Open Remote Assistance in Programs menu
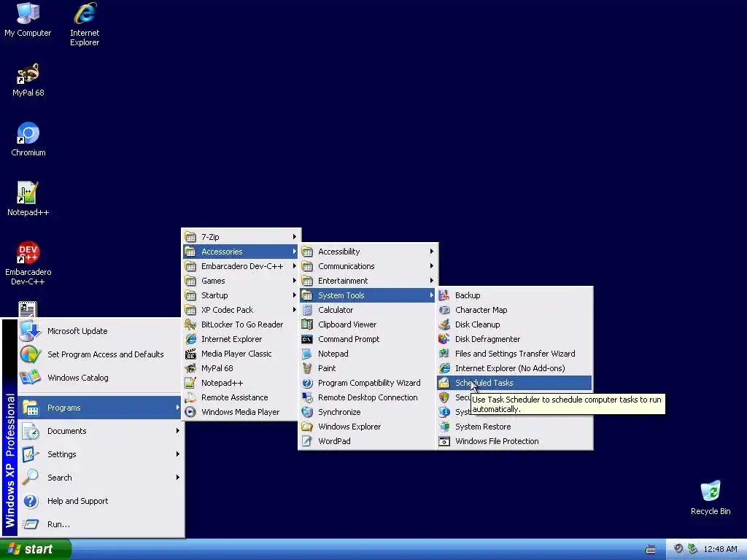Viewport: 747px width, 560px height. click(241, 397)
